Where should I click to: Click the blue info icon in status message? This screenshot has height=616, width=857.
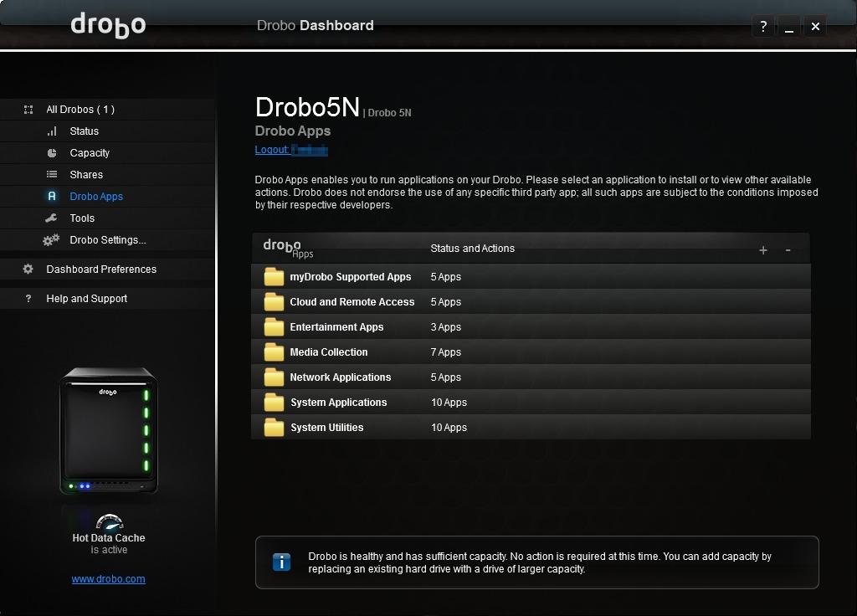(281, 562)
